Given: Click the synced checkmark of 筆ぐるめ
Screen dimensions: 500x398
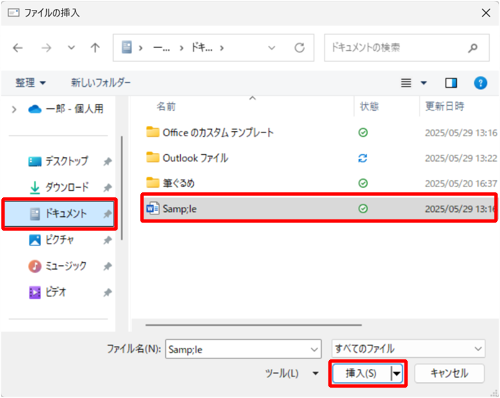Looking at the screenshot, I should [363, 183].
